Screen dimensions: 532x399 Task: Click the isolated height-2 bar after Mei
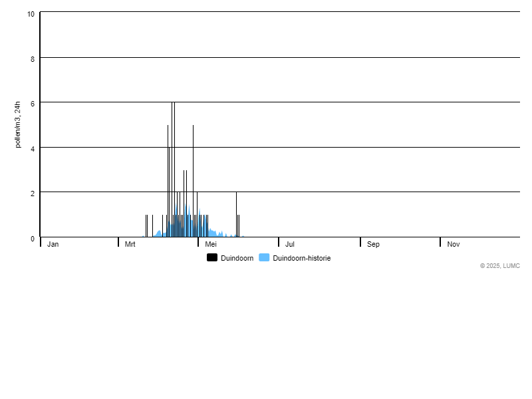click(x=237, y=214)
